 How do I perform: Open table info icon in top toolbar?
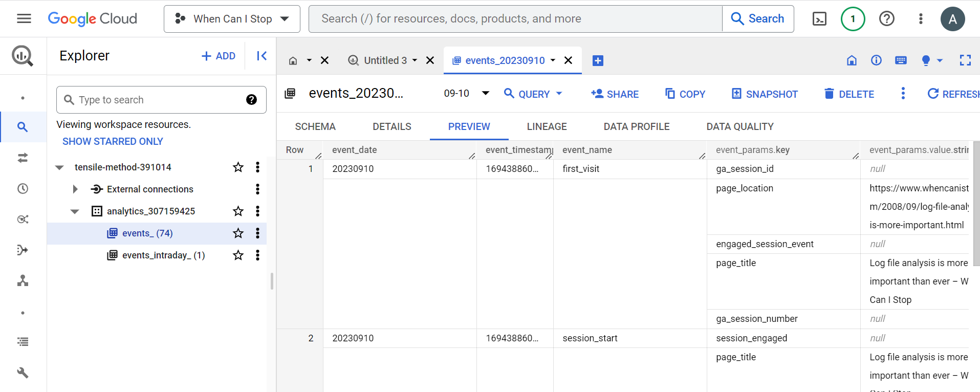tap(876, 60)
